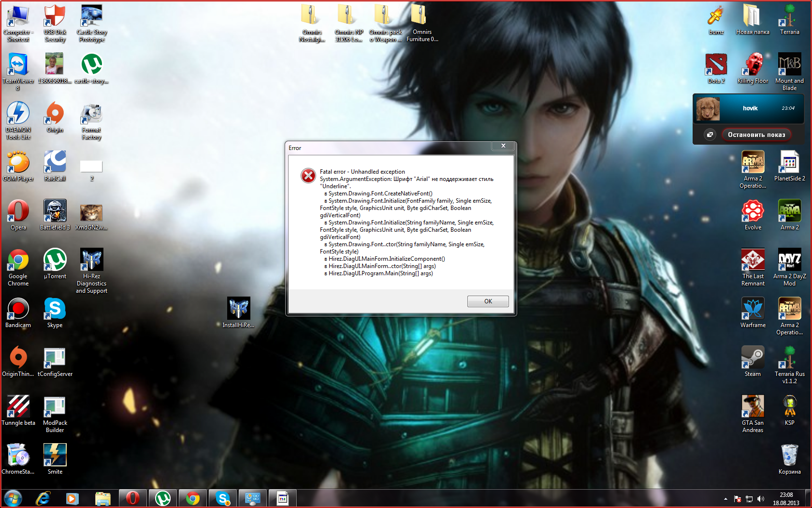Launch Dota 2 from the desktop
The image size is (812, 508).
[x=716, y=69]
